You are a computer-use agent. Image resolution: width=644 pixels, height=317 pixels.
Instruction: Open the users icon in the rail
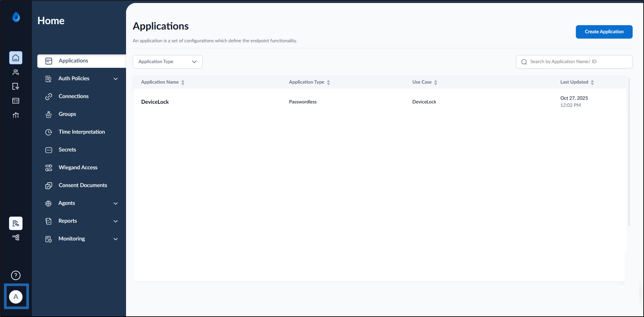click(x=16, y=72)
